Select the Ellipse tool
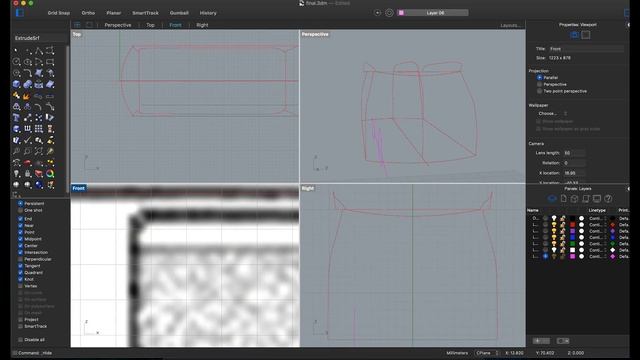Image resolution: width=640 pixels, height=360 pixels. tap(28, 62)
